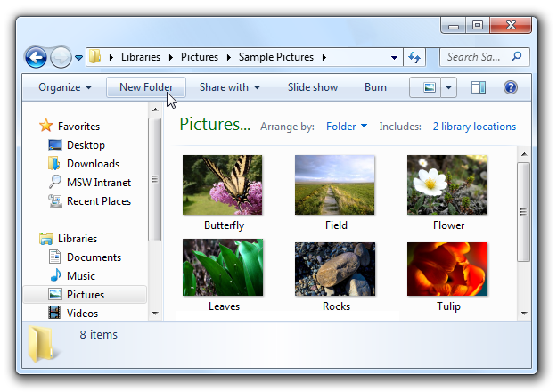Click the Music note icon
The image size is (557, 392).
[x=55, y=275]
